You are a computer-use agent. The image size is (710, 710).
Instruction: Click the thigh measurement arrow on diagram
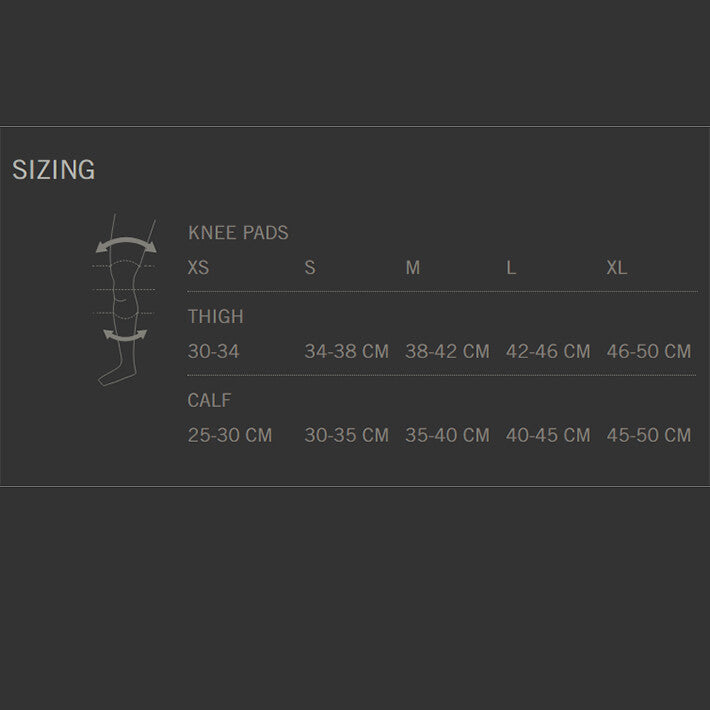(x=126, y=242)
